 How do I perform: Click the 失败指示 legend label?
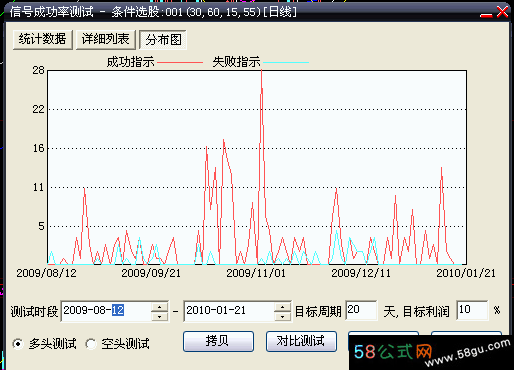tap(236, 62)
